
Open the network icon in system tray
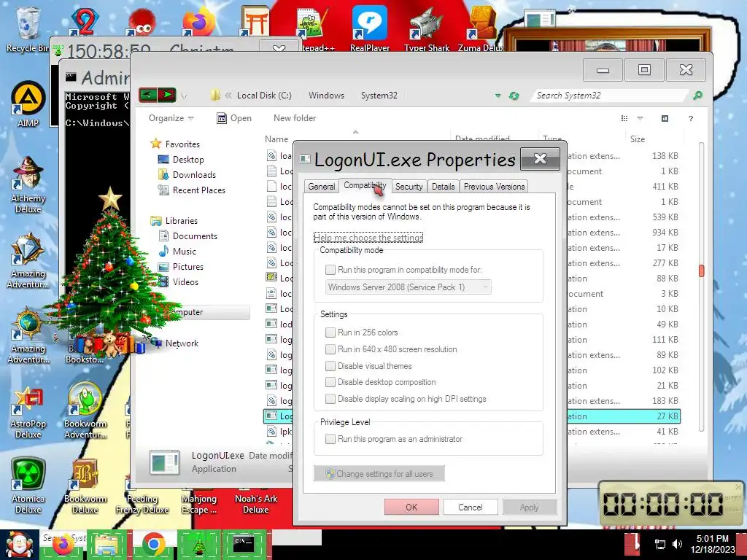[660, 544]
